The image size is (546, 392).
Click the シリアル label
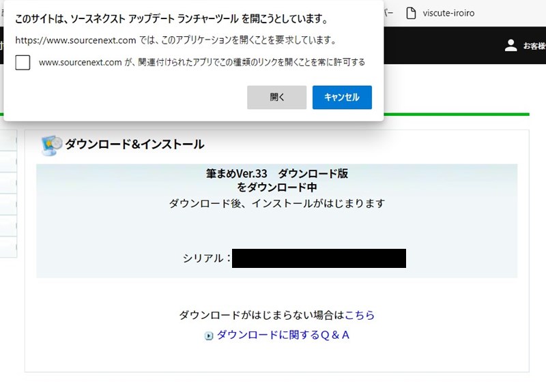(207, 258)
